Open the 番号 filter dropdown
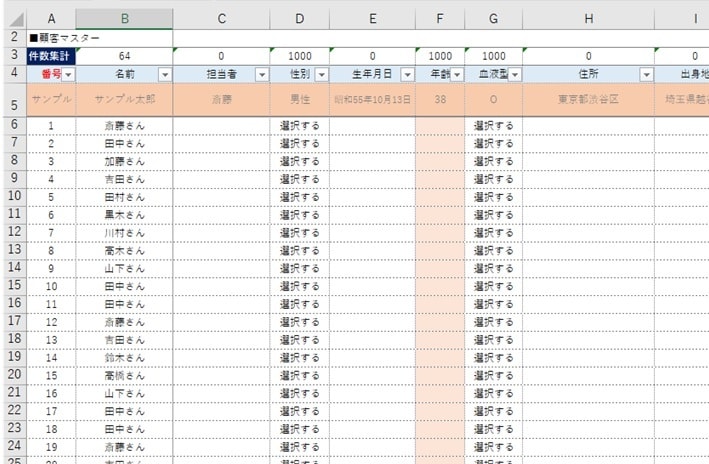 point(68,75)
